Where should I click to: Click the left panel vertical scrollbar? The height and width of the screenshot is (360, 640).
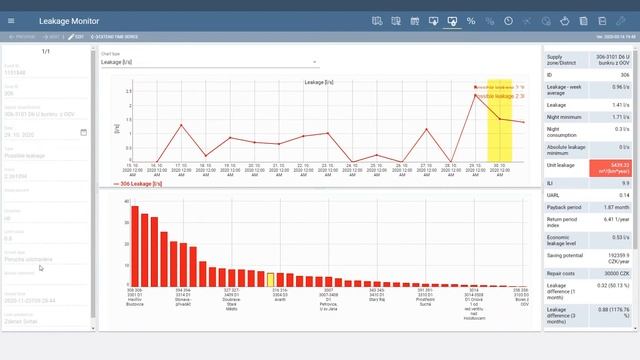point(93,184)
